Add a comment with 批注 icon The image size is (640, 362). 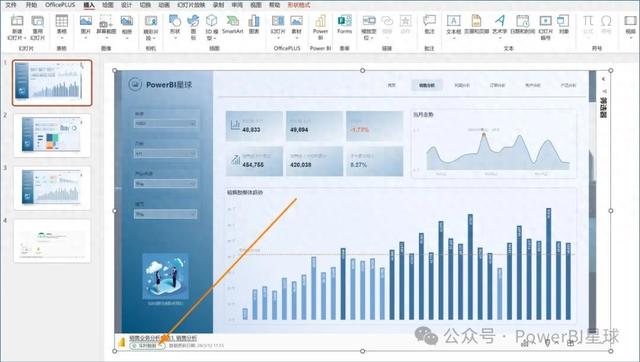coord(429,24)
